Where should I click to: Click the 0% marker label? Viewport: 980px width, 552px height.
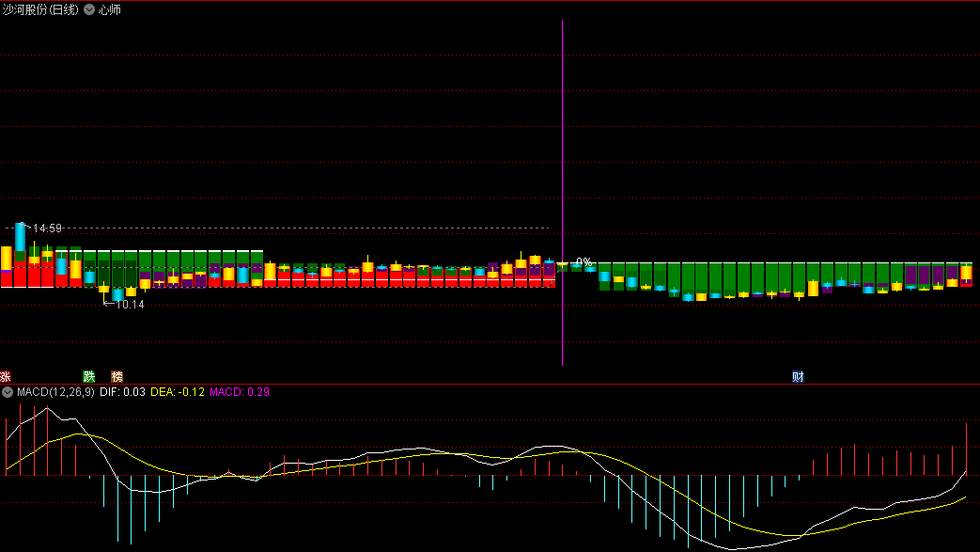coord(583,262)
